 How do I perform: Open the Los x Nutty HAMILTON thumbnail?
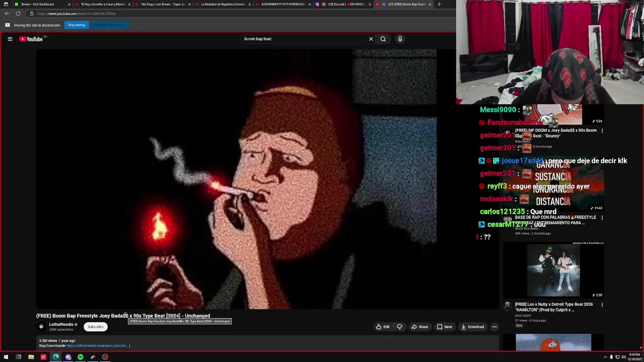click(553, 270)
